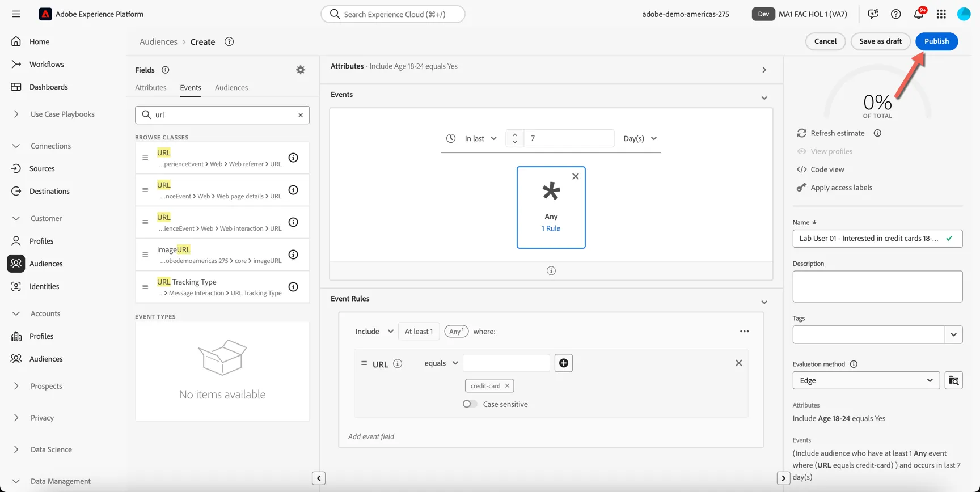Expand the Attributes section chevron
Screen dimensions: 980x492
tap(764, 70)
